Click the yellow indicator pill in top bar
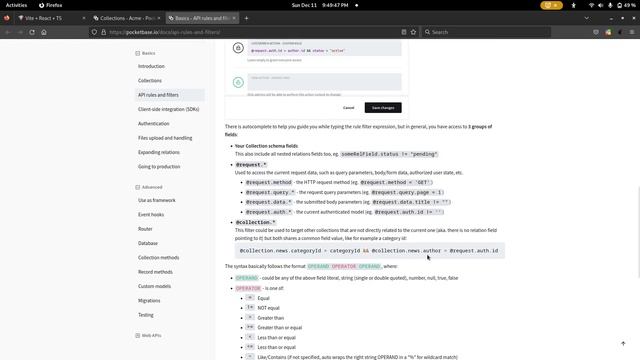Screen dimensions: 640x360 [551, 5]
